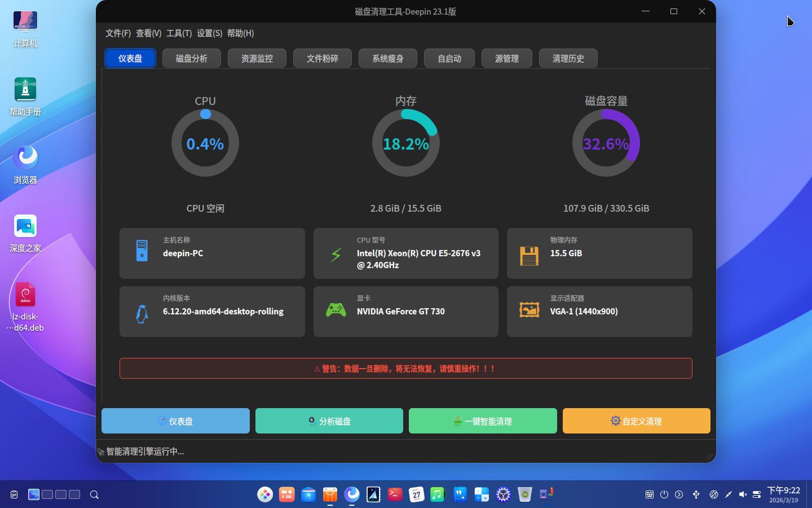Click the green gamepad graphics card icon
This screenshot has width=812, height=508.
click(x=336, y=309)
